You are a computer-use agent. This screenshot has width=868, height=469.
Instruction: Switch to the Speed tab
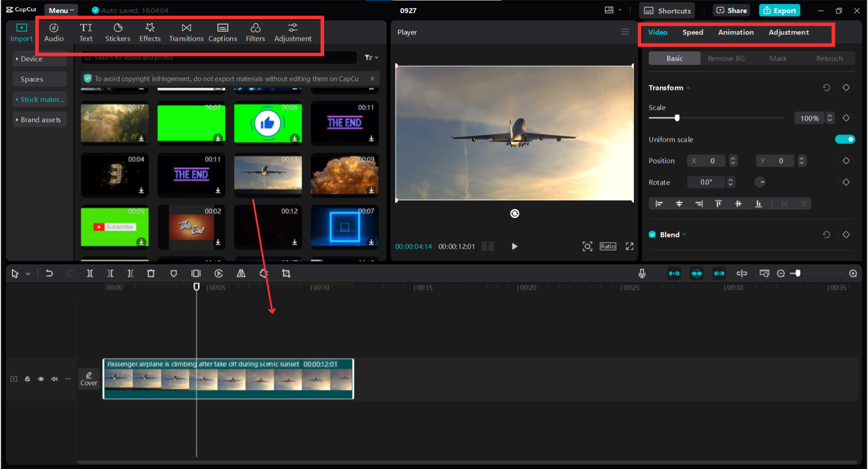(692, 32)
